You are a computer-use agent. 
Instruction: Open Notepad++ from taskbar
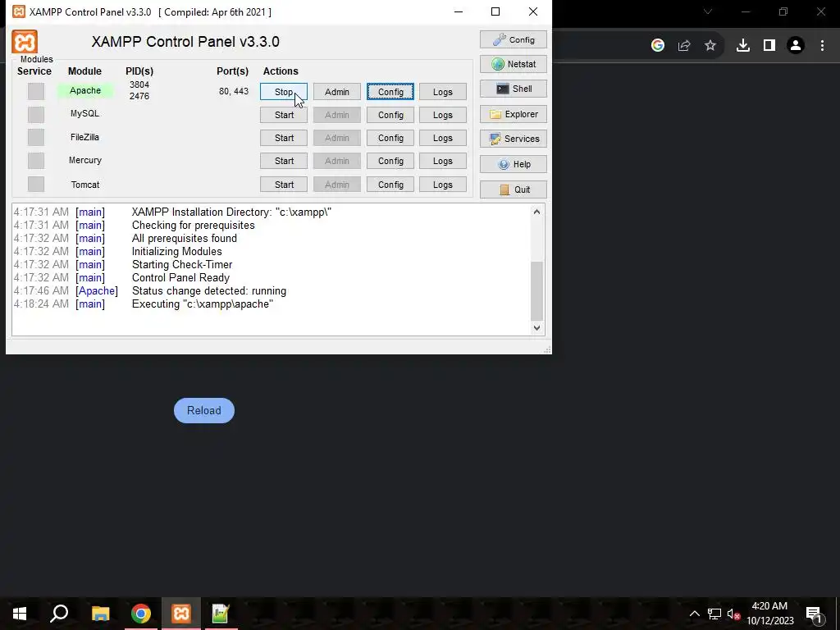pyautogui.click(x=221, y=614)
